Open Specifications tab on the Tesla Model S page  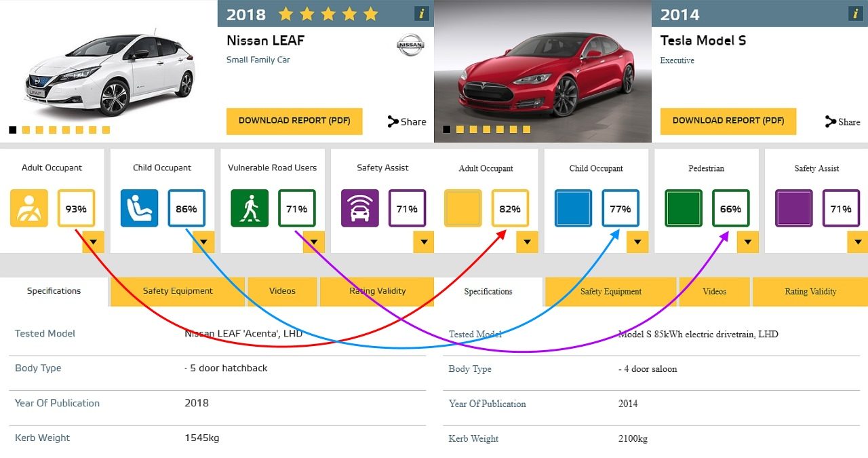(488, 292)
